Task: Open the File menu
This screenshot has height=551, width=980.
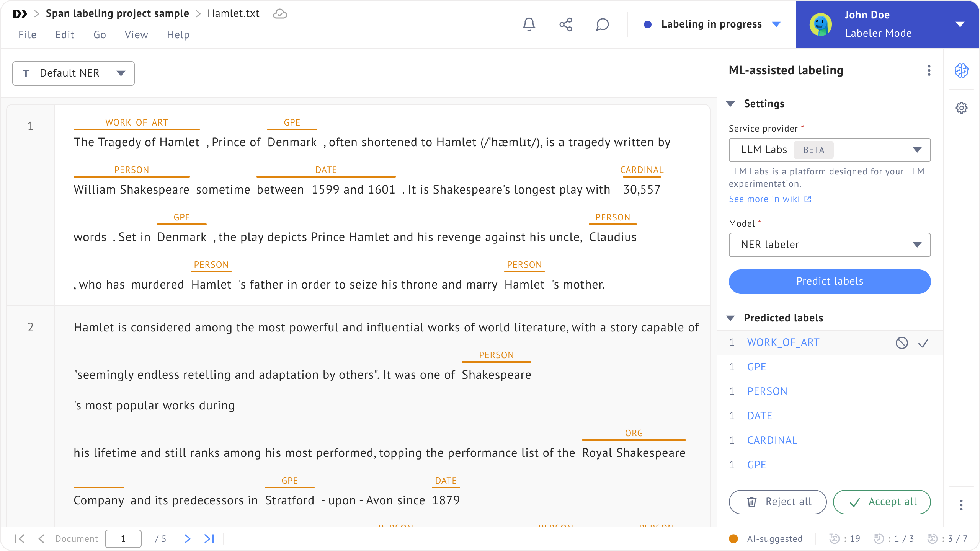Action: (27, 34)
